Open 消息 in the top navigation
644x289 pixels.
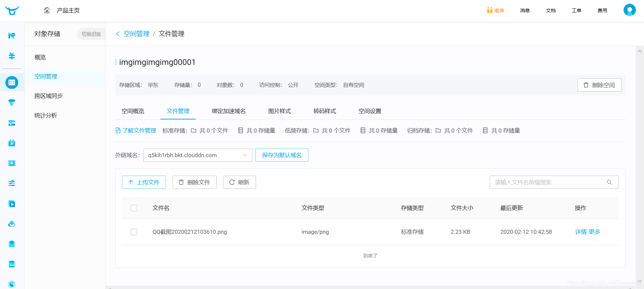click(x=525, y=10)
